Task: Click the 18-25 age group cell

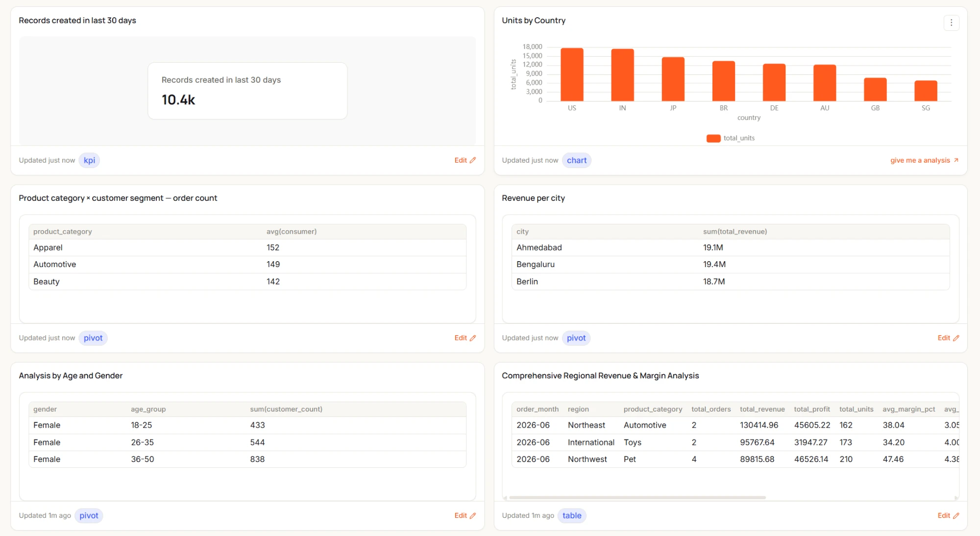Action: click(x=142, y=425)
